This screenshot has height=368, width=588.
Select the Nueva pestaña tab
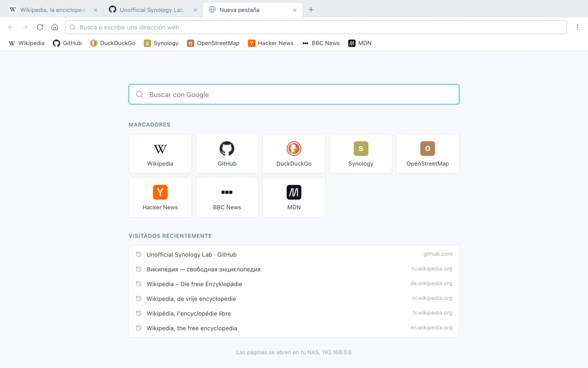pyautogui.click(x=252, y=10)
